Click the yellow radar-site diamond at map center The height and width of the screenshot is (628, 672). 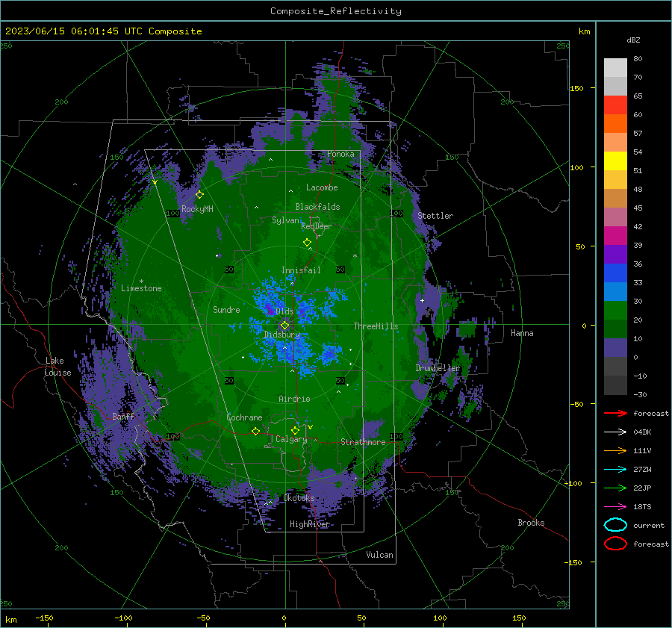(284, 326)
